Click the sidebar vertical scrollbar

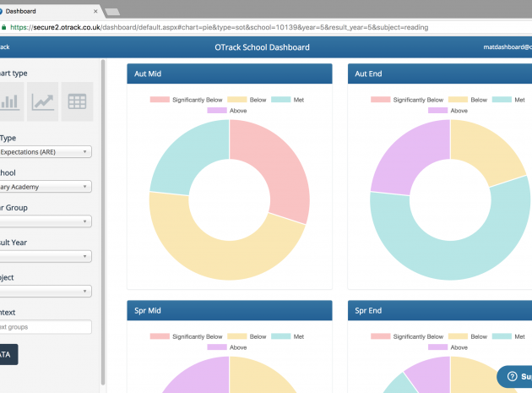click(x=103, y=220)
